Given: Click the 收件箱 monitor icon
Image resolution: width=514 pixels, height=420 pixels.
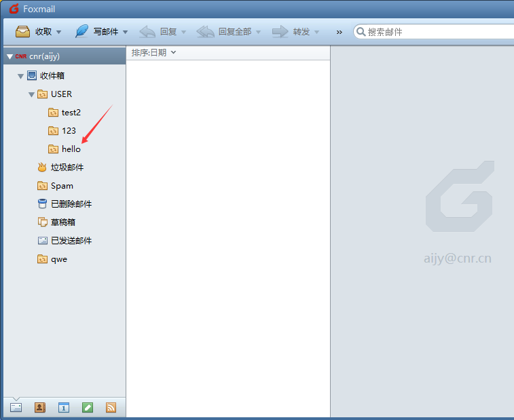Looking at the screenshot, I should [x=32, y=76].
